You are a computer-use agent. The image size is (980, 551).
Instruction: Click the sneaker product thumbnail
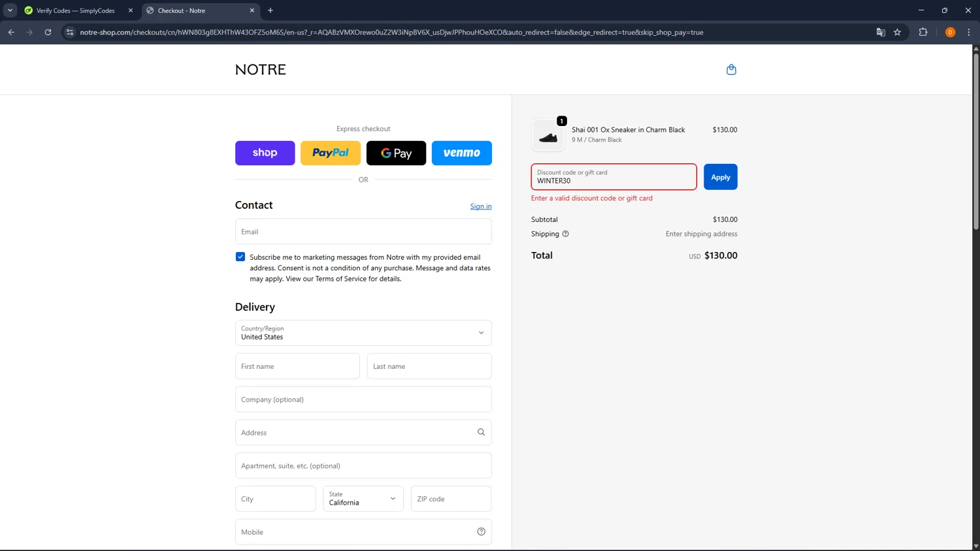coord(548,134)
